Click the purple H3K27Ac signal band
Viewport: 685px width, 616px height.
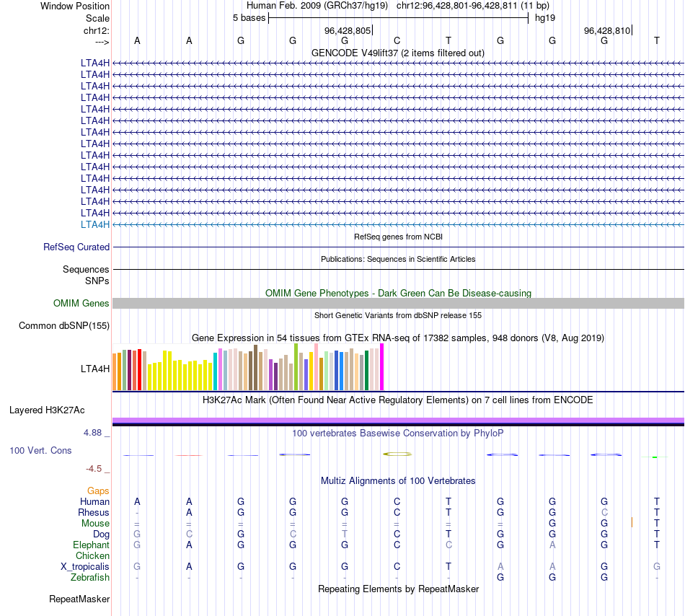(398, 421)
